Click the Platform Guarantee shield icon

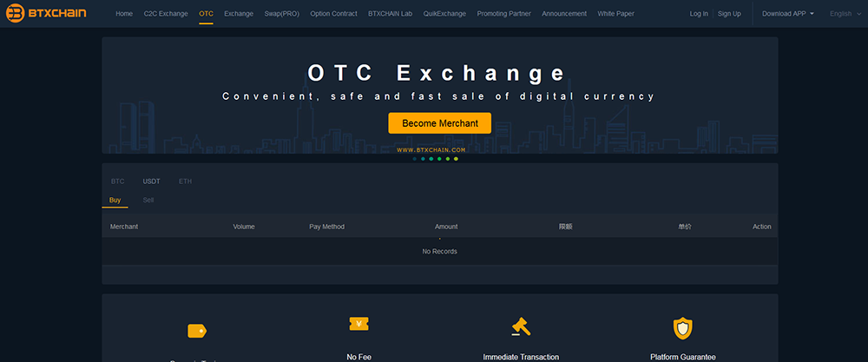(x=683, y=327)
